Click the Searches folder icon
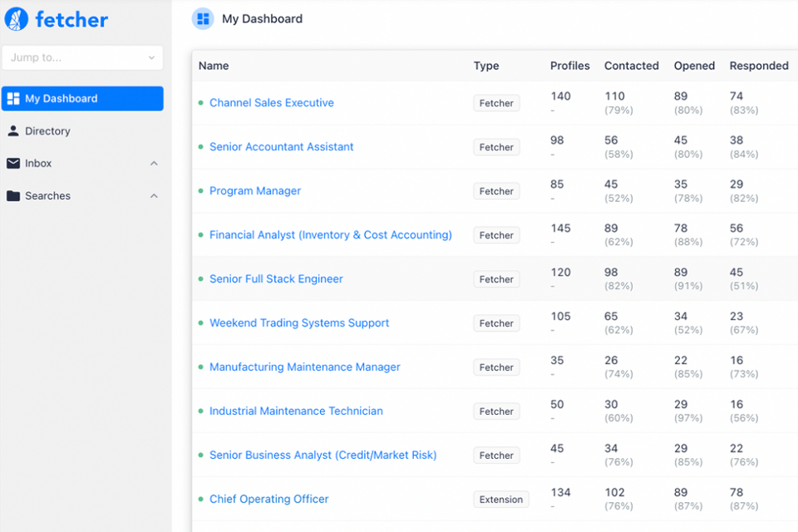798x532 pixels. point(13,196)
